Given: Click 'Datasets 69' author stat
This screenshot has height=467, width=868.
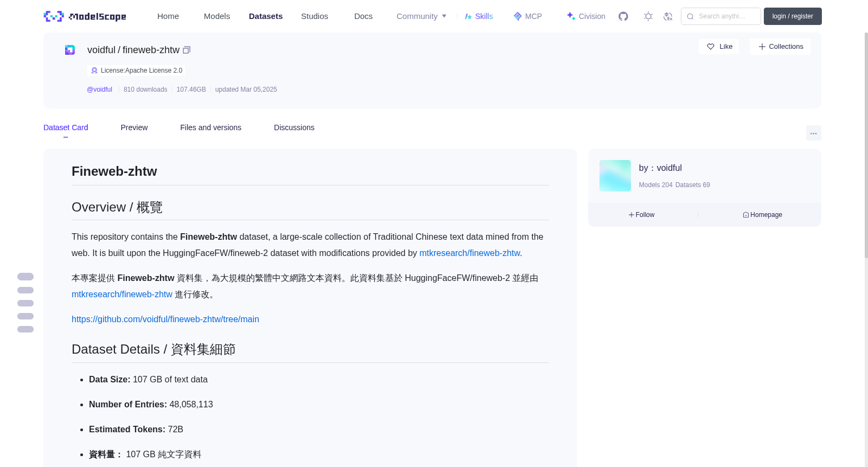Looking at the screenshot, I should (x=693, y=185).
